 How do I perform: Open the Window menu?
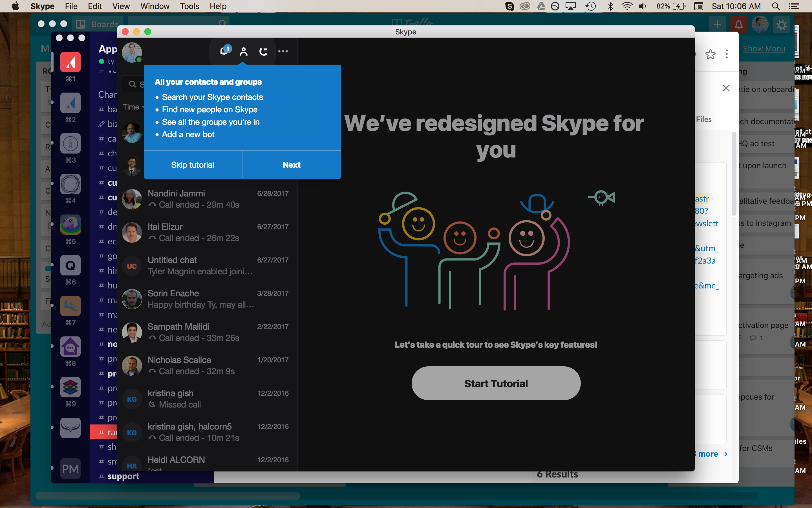[155, 6]
